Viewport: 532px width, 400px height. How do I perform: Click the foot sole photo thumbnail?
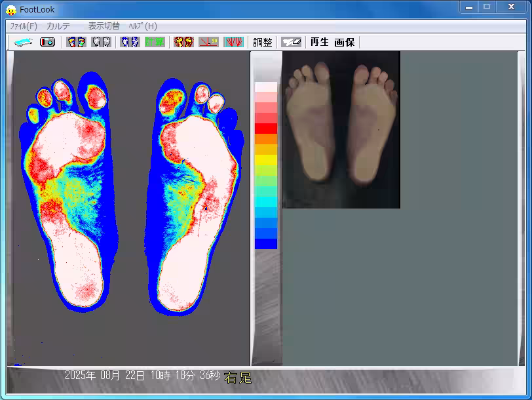point(341,130)
